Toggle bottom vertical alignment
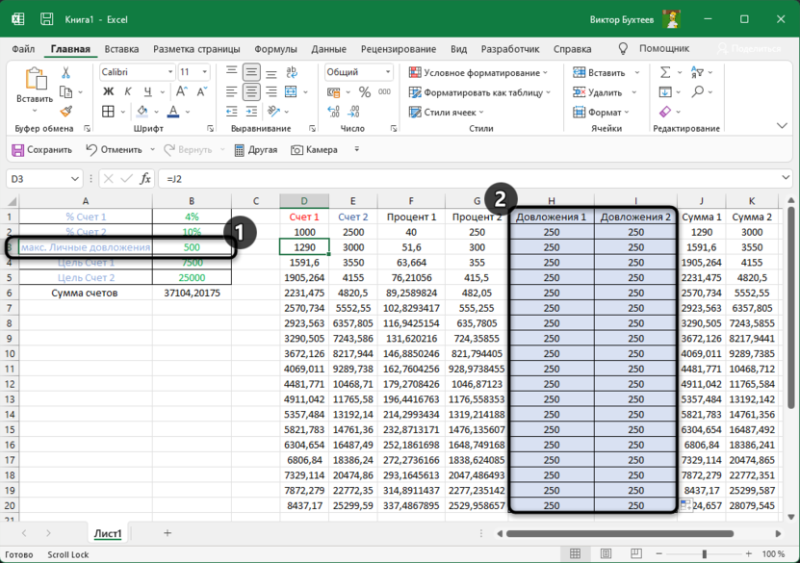Screen dimensions: 800x563 coord(271,72)
